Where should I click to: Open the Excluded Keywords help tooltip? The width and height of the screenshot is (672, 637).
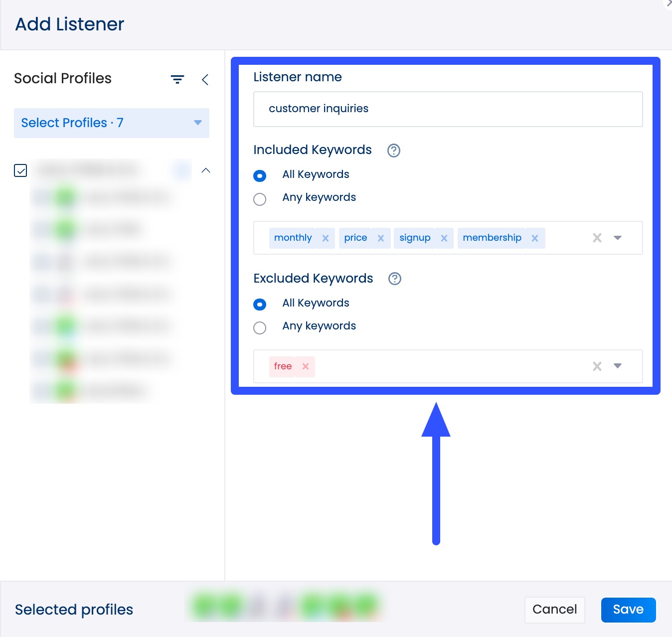point(394,279)
